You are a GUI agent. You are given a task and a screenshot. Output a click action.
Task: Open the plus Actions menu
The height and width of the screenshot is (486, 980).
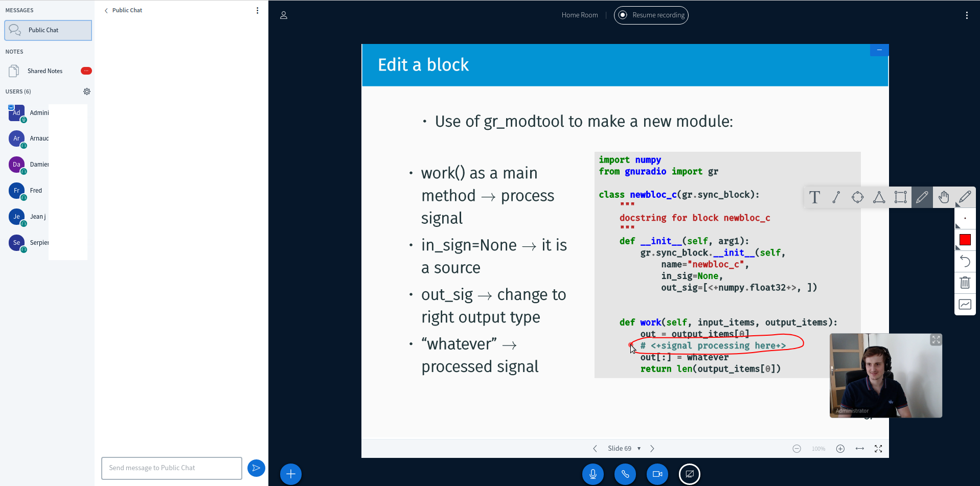click(291, 474)
